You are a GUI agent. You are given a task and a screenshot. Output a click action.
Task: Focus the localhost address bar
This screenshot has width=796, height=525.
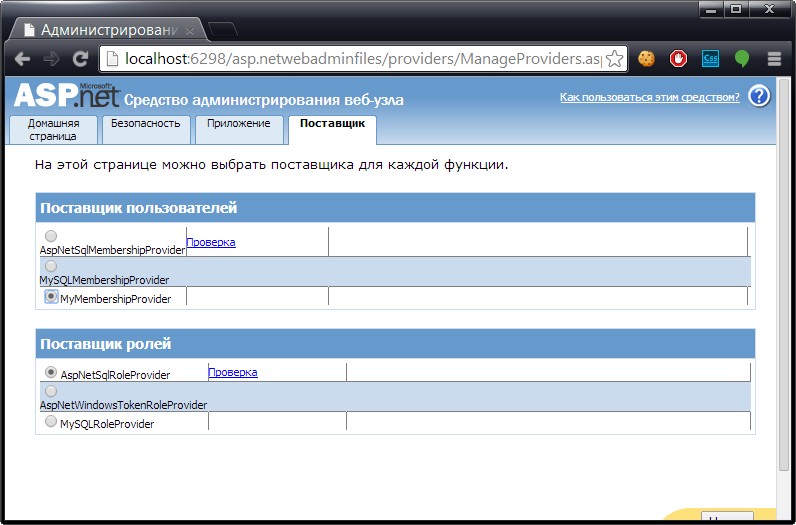click(362, 59)
